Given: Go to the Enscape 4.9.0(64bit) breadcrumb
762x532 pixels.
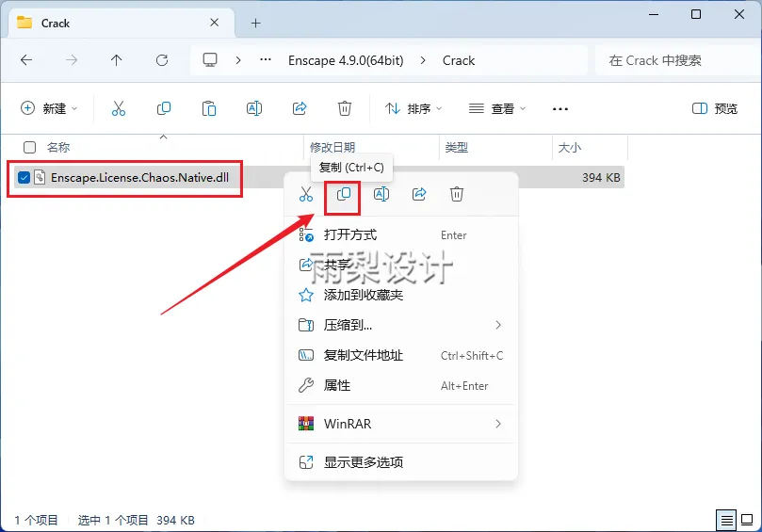Looking at the screenshot, I should pyautogui.click(x=346, y=60).
